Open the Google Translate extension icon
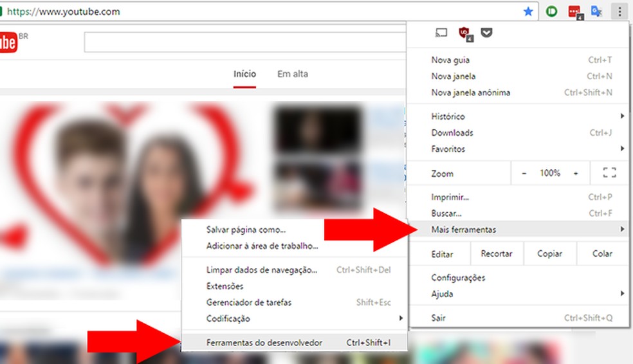 [596, 12]
